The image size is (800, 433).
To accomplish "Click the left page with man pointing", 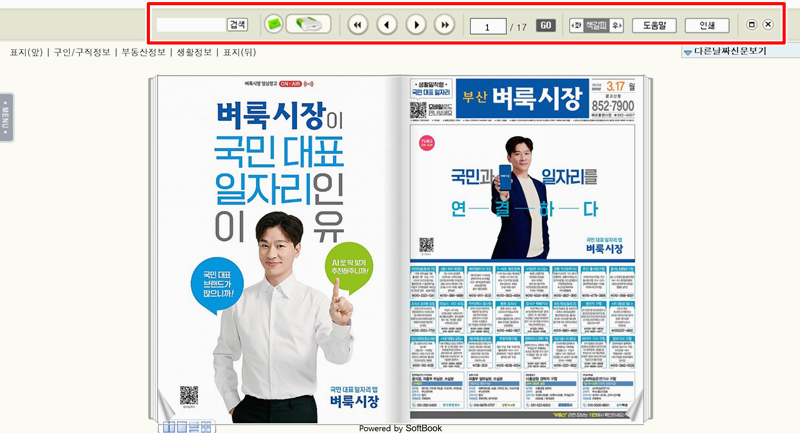I will tap(279, 249).
